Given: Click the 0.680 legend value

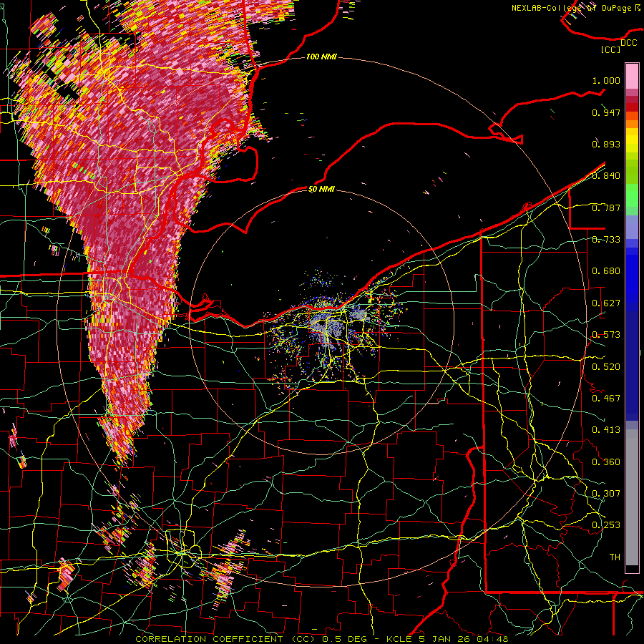Looking at the screenshot, I should 606,271.
